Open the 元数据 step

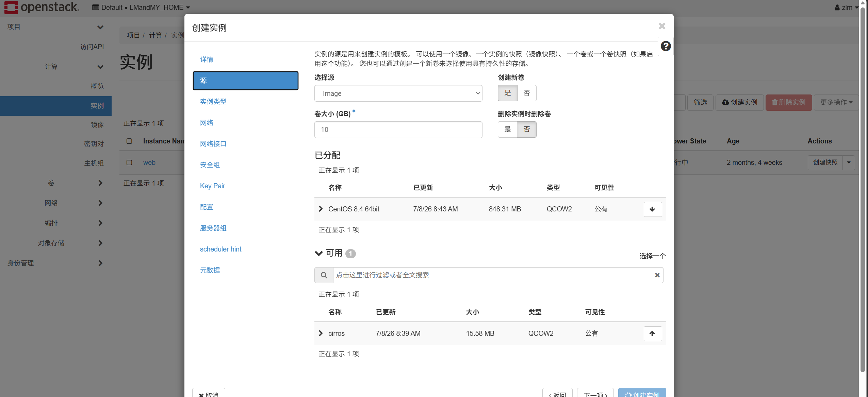point(210,270)
